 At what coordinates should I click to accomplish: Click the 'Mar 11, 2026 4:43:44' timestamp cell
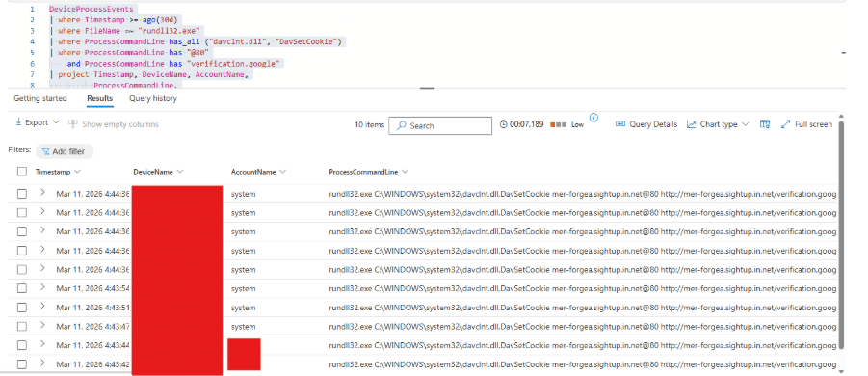coord(93,345)
